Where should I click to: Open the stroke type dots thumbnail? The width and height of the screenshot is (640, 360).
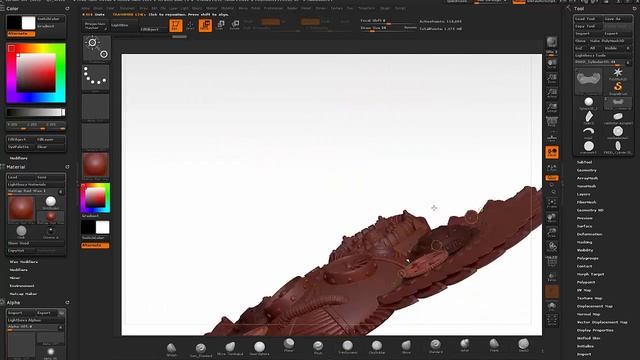pos(96,78)
